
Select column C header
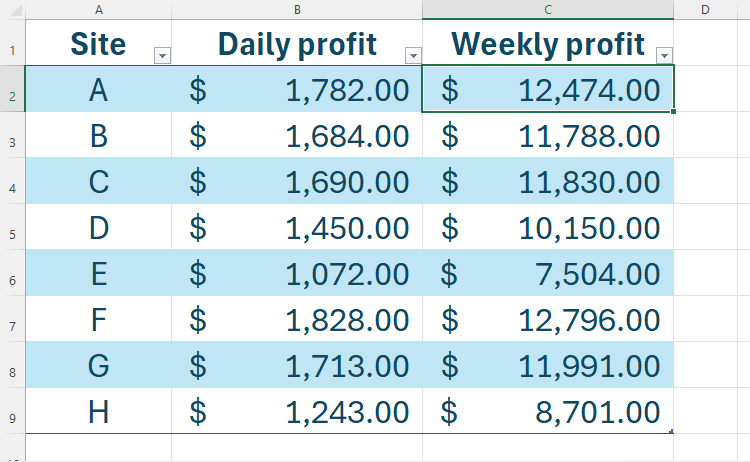[547, 9]
